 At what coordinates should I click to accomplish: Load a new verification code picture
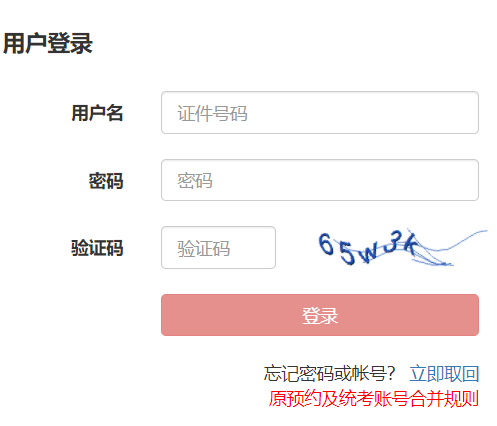[402, 248]
